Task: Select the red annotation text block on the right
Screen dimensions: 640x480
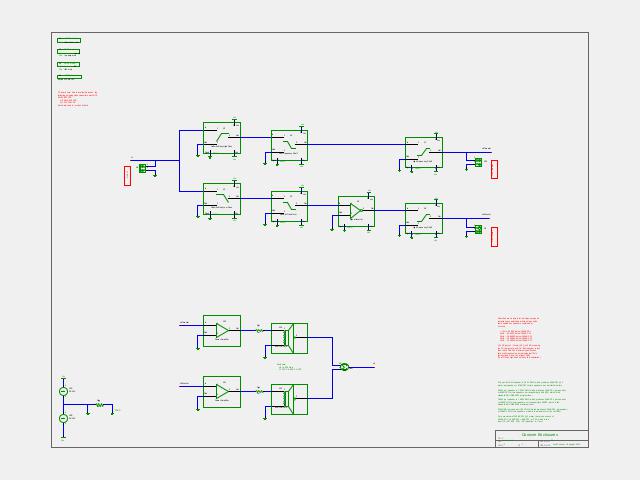Action: (519, 338)
